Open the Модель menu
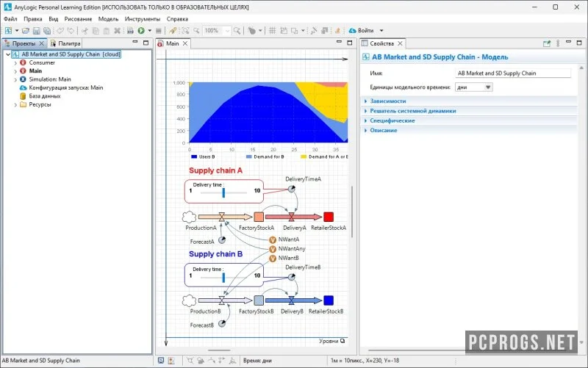 [x=108, y=19]
